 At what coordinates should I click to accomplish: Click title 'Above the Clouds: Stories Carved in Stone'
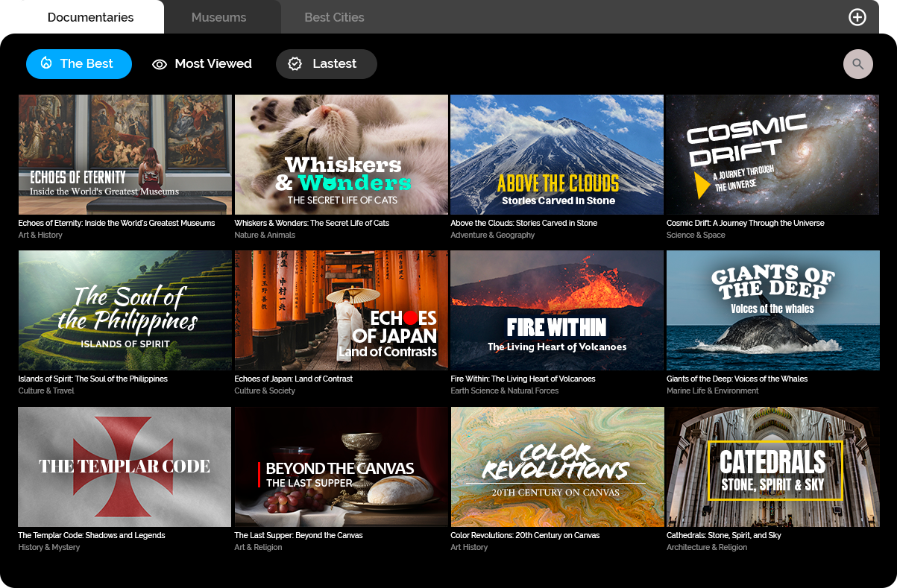pos(524,223)
